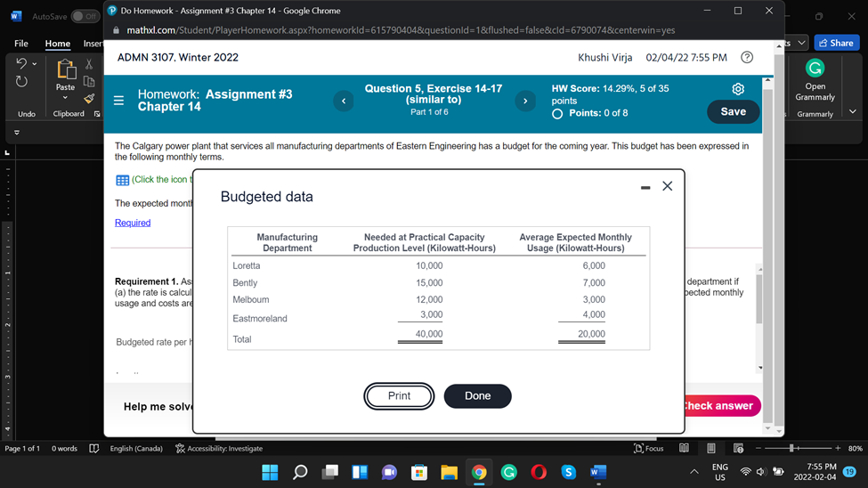Screen dimensions: 868x488
Task: Open the File menu in Word
Action: click(x=21, y=44)
